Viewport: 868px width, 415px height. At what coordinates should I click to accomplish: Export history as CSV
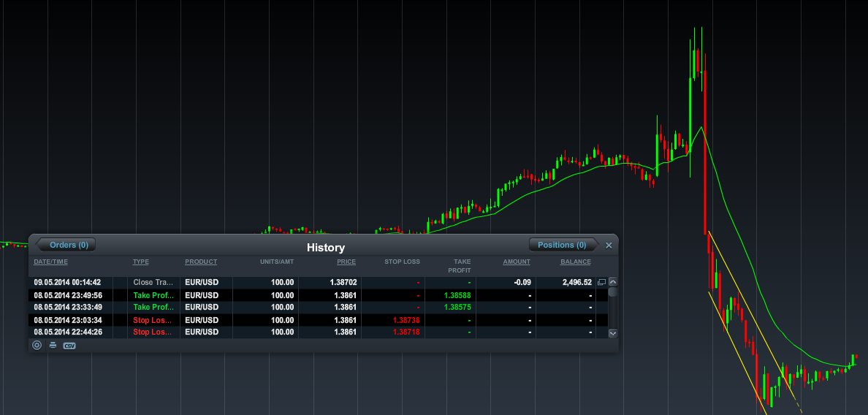click(x=69, y=346)
